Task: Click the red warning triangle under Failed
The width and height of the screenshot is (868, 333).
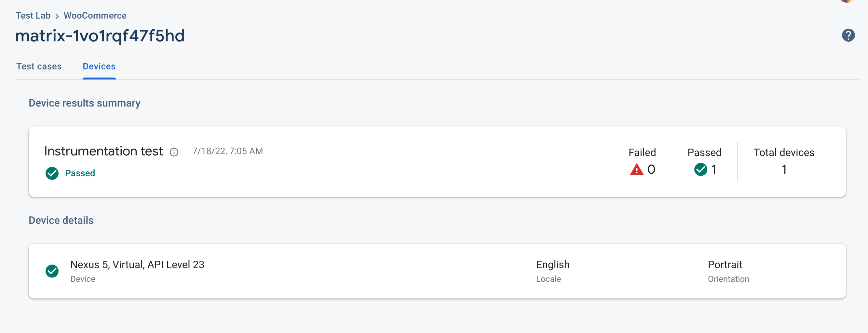Action: [x=636, y=169]
